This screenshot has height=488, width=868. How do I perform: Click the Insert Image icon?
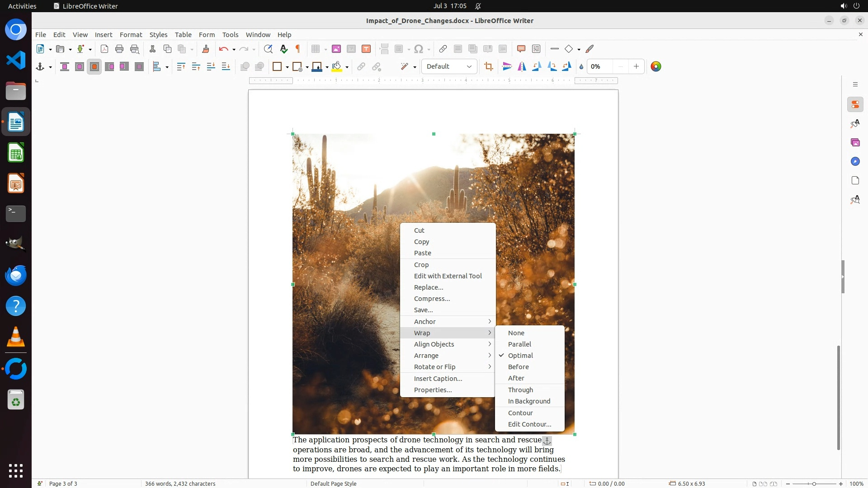[x=336, y=49]
